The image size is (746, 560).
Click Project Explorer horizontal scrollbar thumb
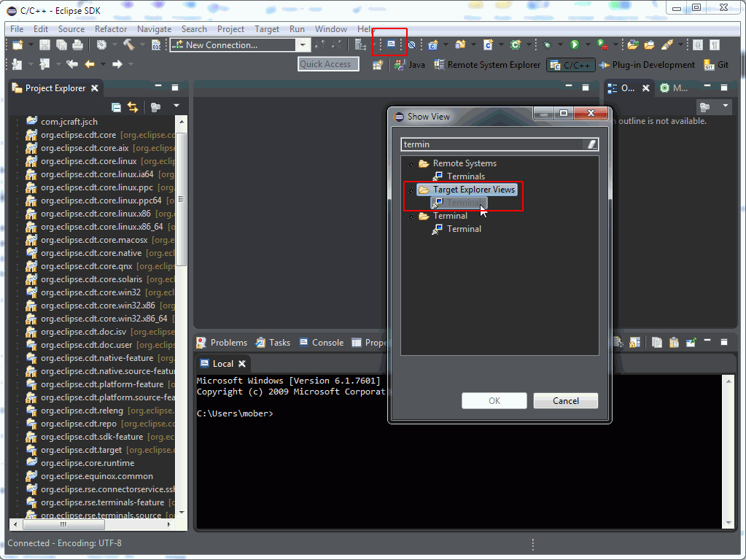click(x=63, y=524)
